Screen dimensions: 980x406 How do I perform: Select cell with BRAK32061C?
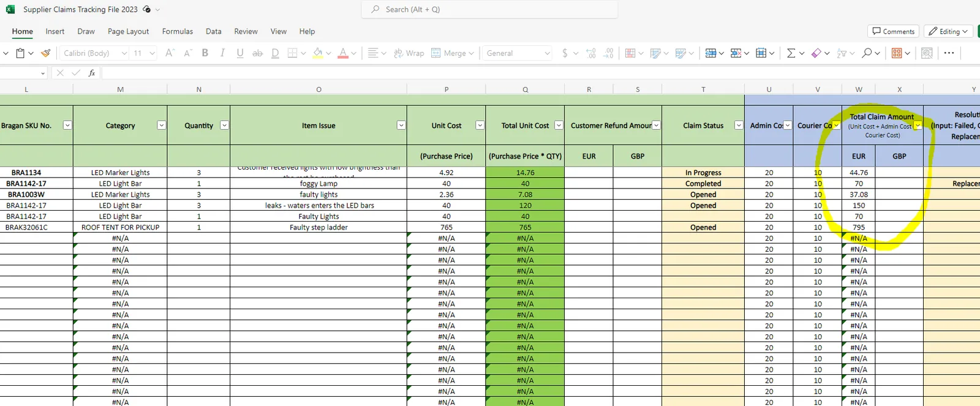[36, 227]
